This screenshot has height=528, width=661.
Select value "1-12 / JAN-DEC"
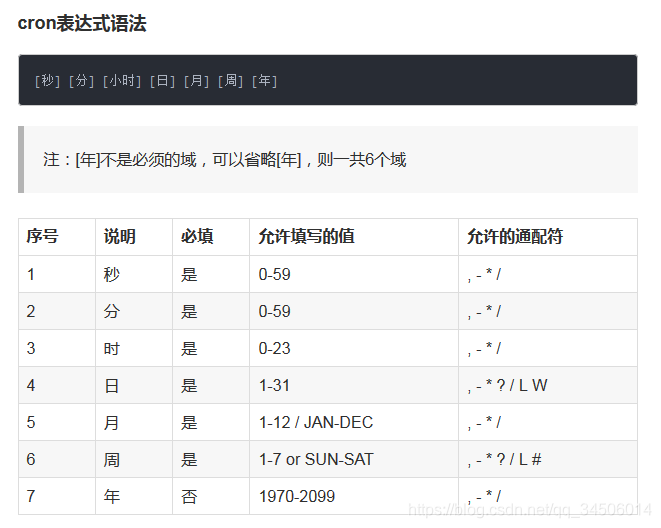(316, 422)
